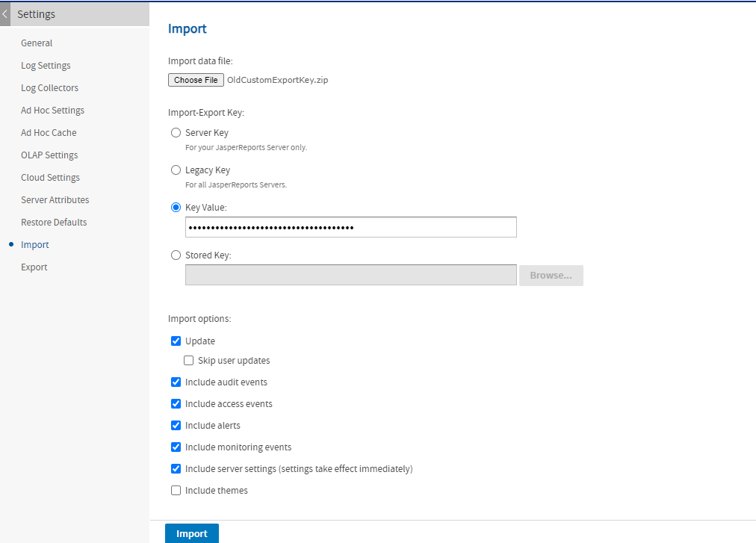Image resolution: width=756 pixels, height=543 pixels.
Task: Open Ad Hoc Cache page
Action: 49,133
